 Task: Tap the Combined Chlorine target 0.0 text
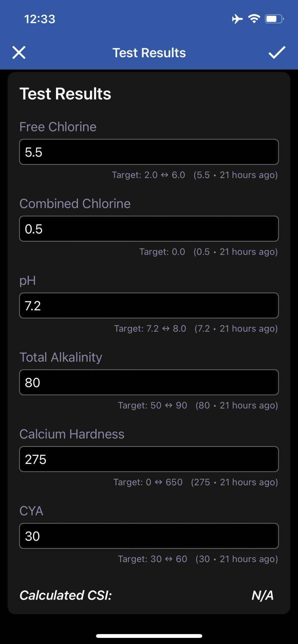tap(162, 252)
